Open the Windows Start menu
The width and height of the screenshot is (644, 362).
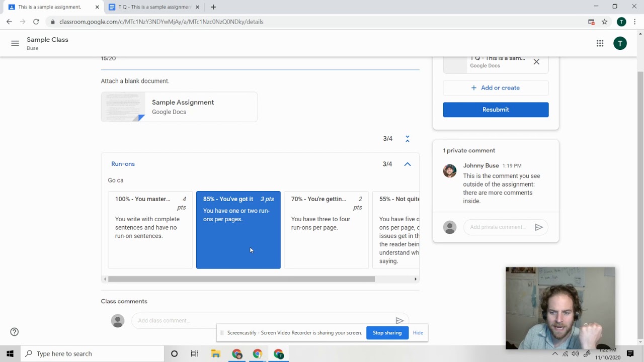(x=10, y=353)
